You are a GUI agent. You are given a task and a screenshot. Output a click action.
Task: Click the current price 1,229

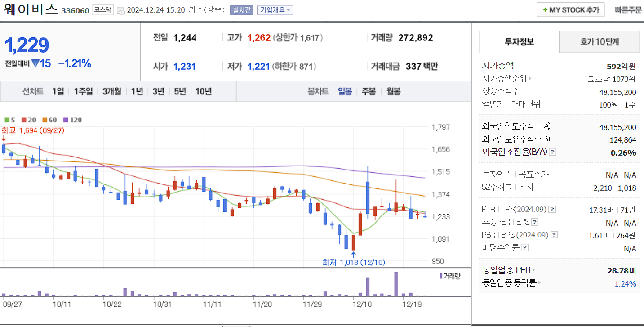click(27, 45)
